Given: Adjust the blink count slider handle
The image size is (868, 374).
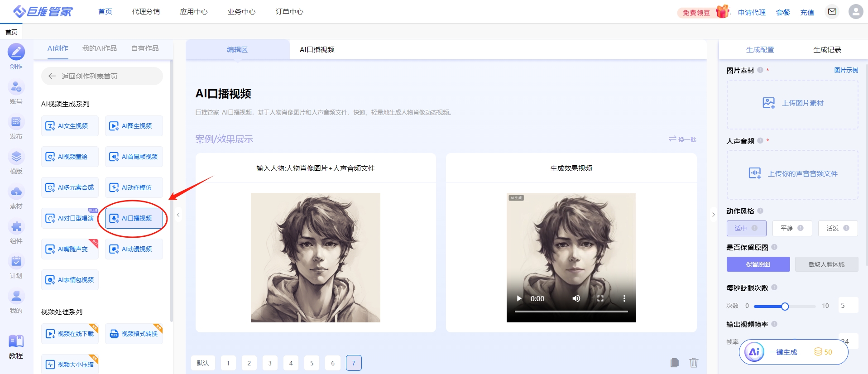Looking at the screenshot, I should point(785,307).
